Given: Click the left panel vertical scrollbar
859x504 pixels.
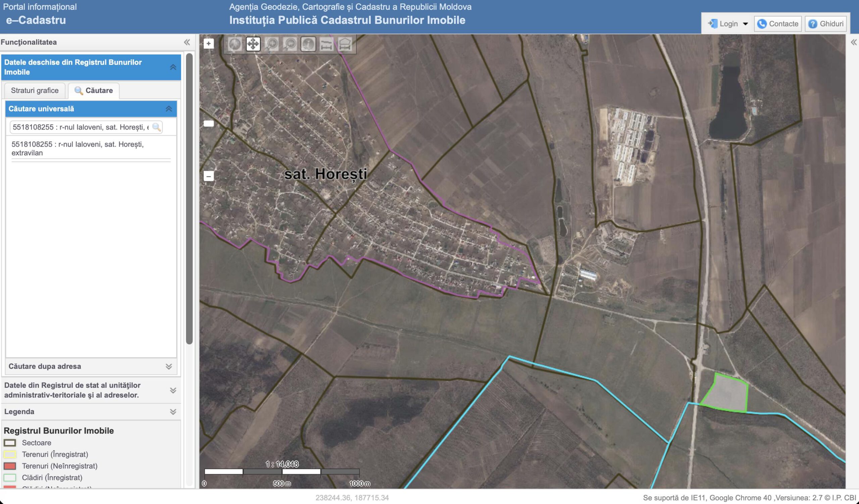Looking at the screenshot, I should pos(189,199).
